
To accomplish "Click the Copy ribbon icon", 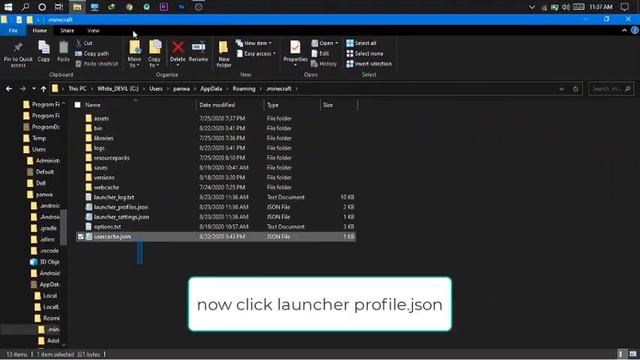I will [x=44, y=48].
